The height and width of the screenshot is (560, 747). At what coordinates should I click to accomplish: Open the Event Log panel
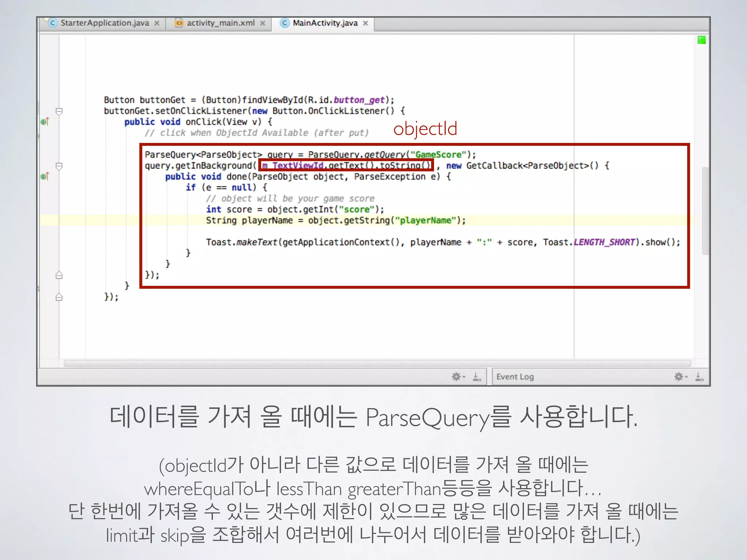[x=515, y=377]
